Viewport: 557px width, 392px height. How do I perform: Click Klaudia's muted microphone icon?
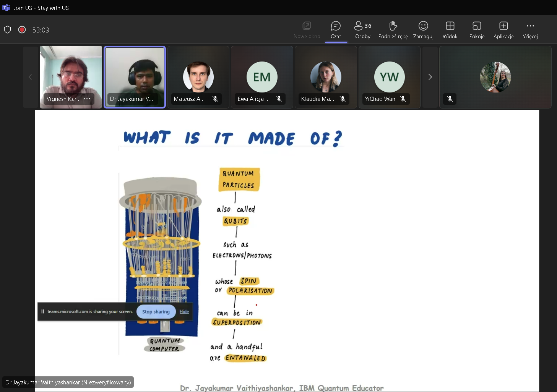point(343,99)
